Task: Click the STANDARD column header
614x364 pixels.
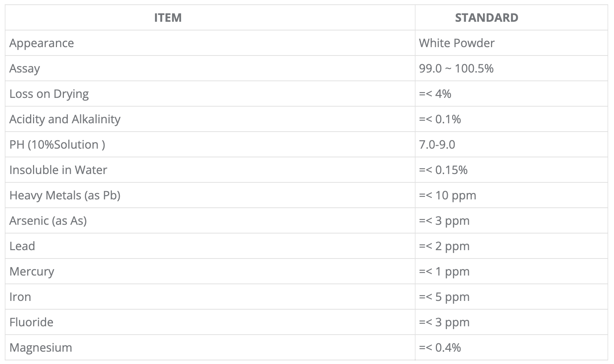Action: click(x=486, y=18)
